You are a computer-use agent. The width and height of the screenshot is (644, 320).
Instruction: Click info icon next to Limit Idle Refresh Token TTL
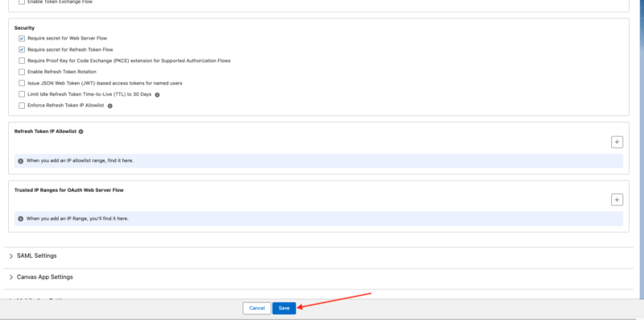(x=157, y=94)
